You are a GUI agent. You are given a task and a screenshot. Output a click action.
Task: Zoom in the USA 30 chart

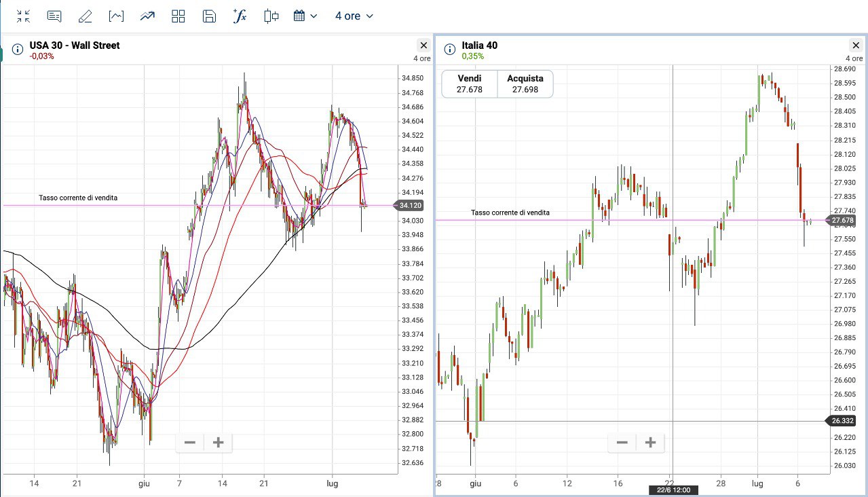point(218,443)
